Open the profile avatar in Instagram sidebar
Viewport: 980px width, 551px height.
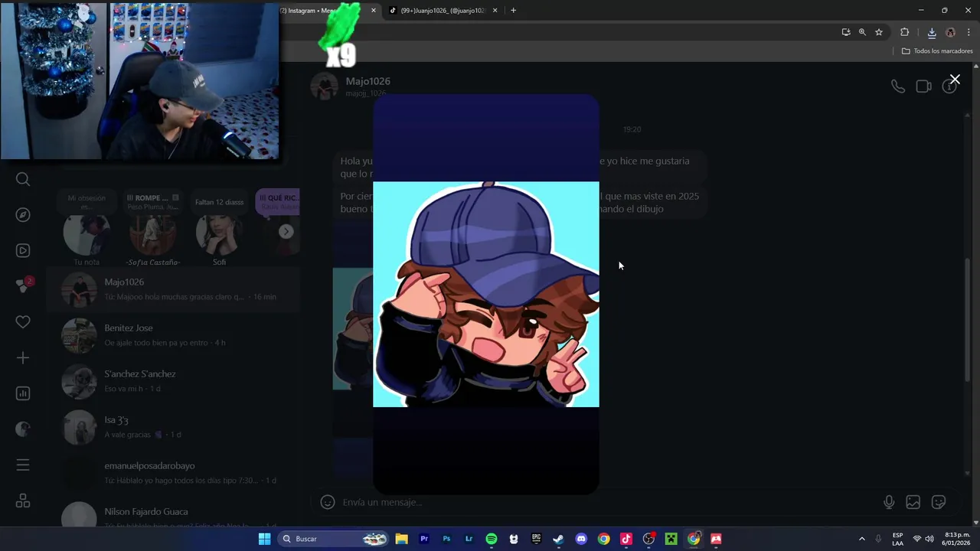23,429
